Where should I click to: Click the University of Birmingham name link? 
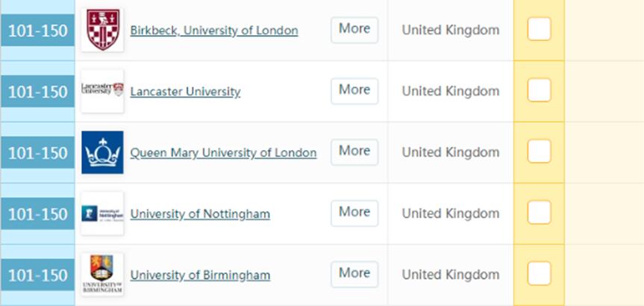click(x=200, y=275)
